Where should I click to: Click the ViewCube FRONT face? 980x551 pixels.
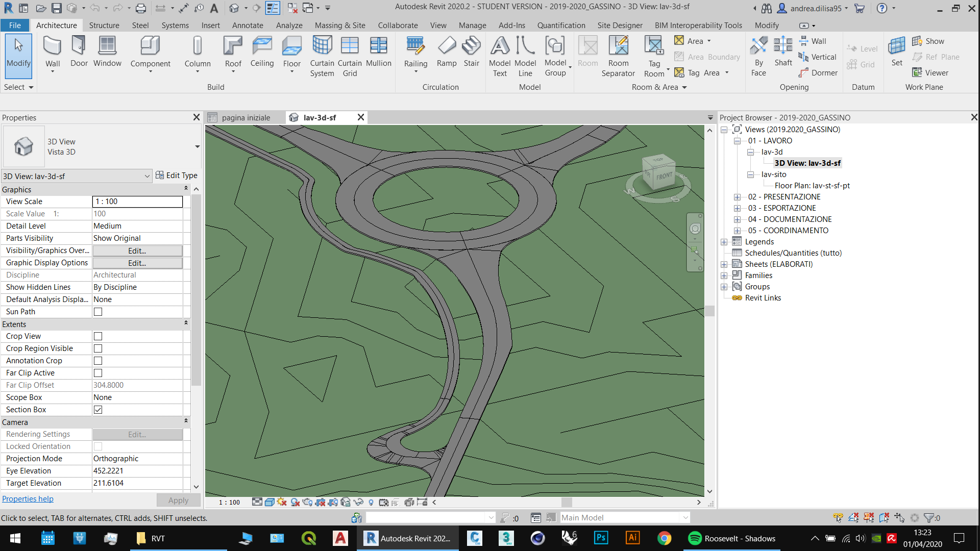(664, 176)
